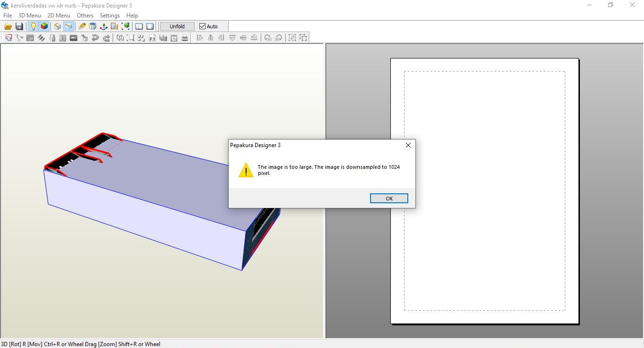Select the text tool T icon

pos(63,38)
